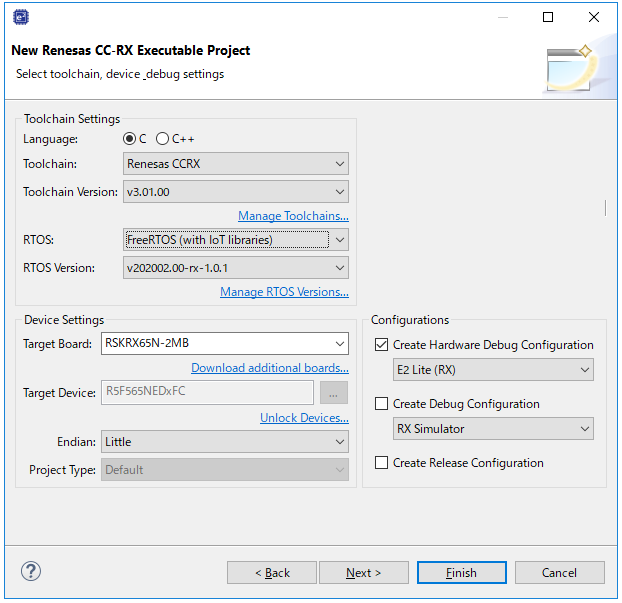Click the 'Configurations' group label
Screen dimensions: 622x603
pos(410,320)
